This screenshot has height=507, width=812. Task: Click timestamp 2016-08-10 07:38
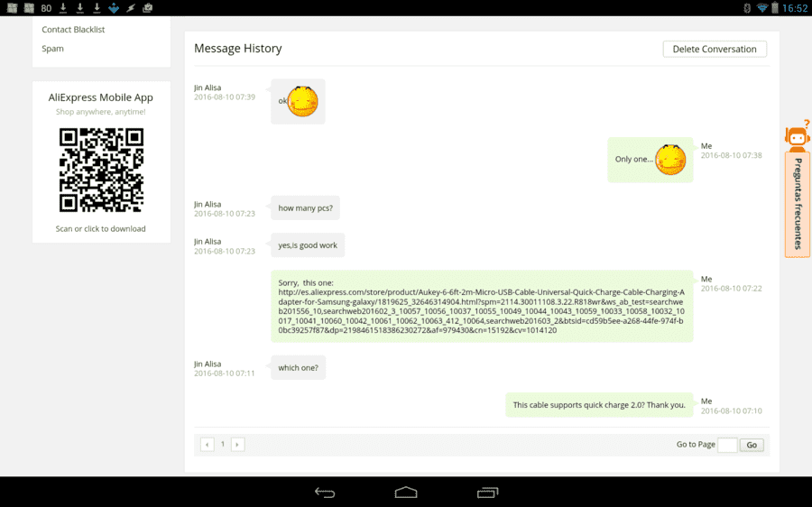pos(731,155)
